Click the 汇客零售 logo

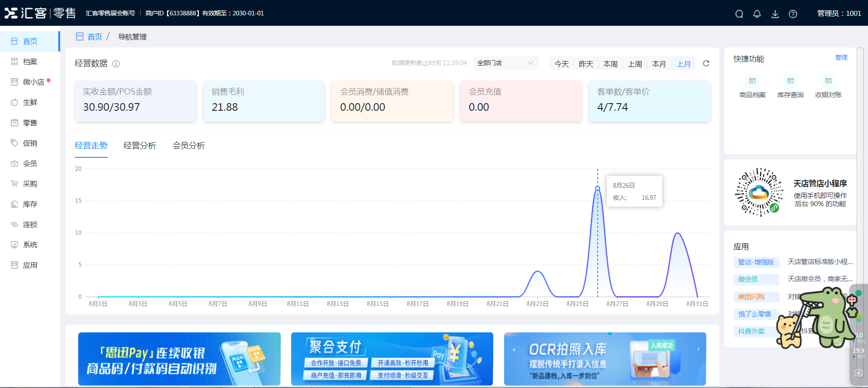click(x=40, y=13)
